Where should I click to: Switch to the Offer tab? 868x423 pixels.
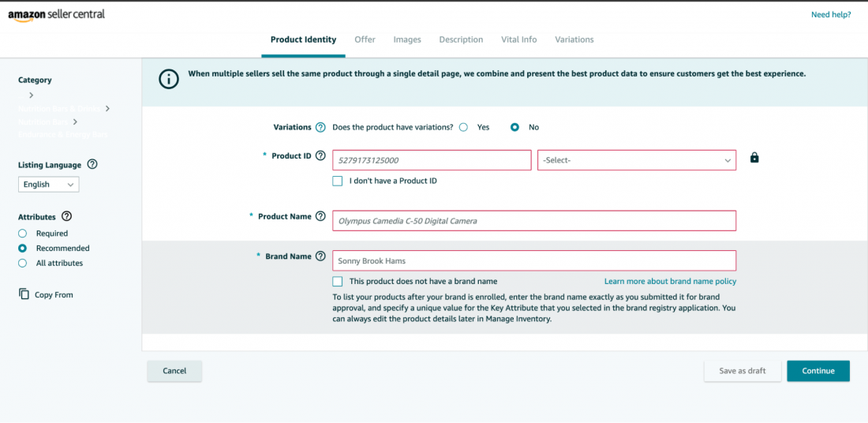[x=365, y=40]
